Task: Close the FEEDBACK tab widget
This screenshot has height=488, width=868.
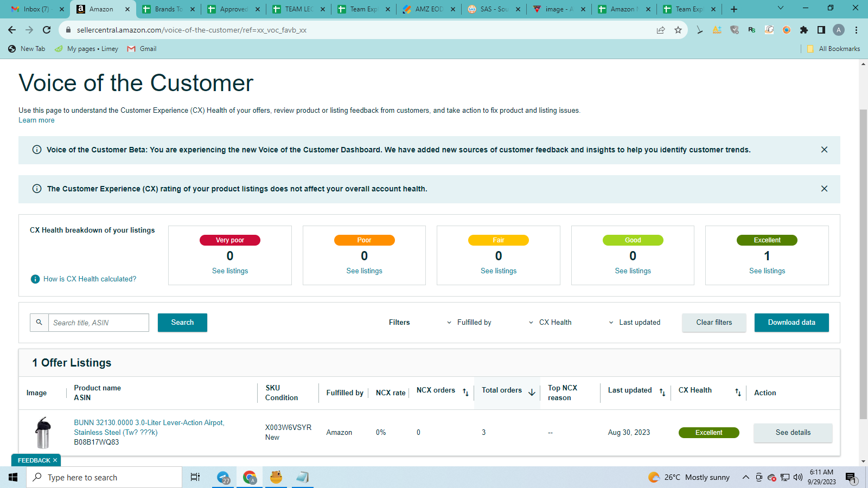Action: [55, 460]
